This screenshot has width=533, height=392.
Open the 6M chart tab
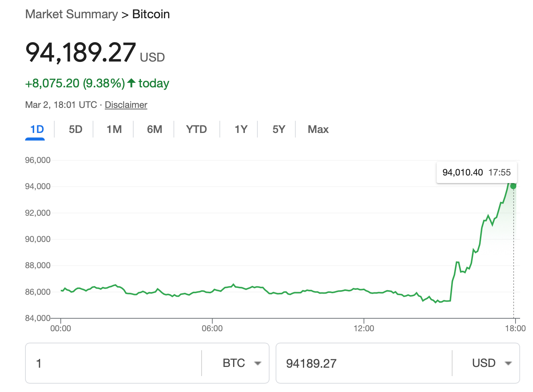click(155, 130)
